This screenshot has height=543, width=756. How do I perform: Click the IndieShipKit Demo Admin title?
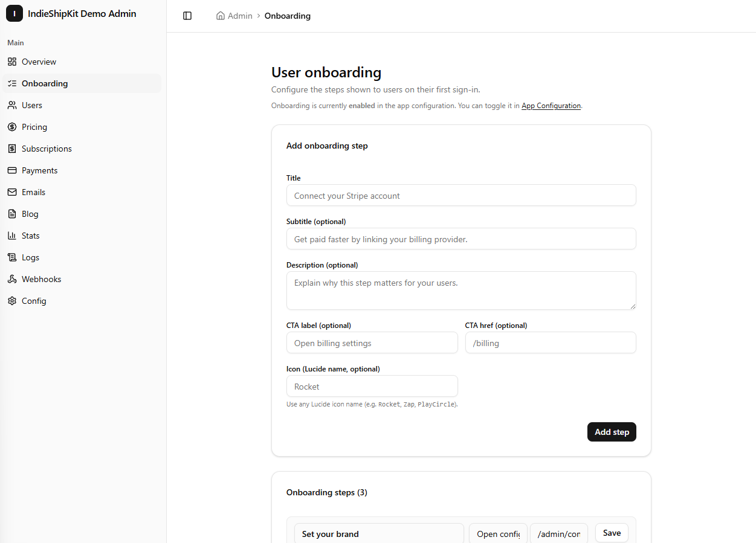(82, 13)
